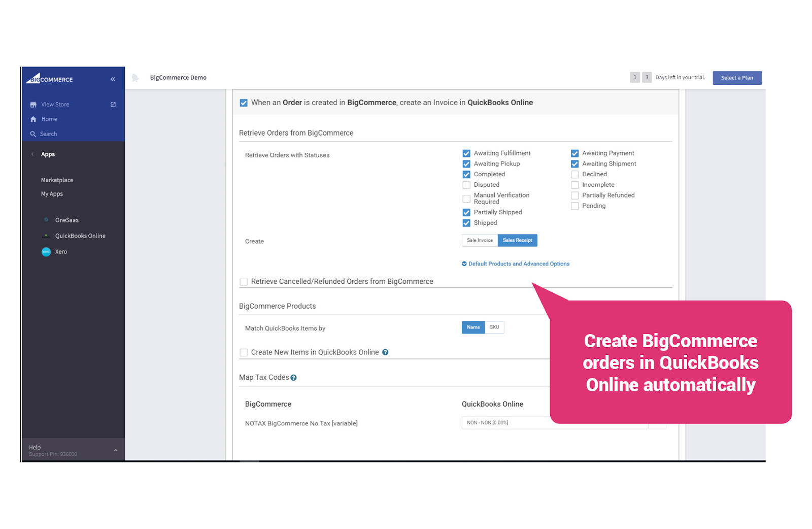Open Search in the sidebar
The height and width of the screenshot is (529, 812).
coord(49,134)
